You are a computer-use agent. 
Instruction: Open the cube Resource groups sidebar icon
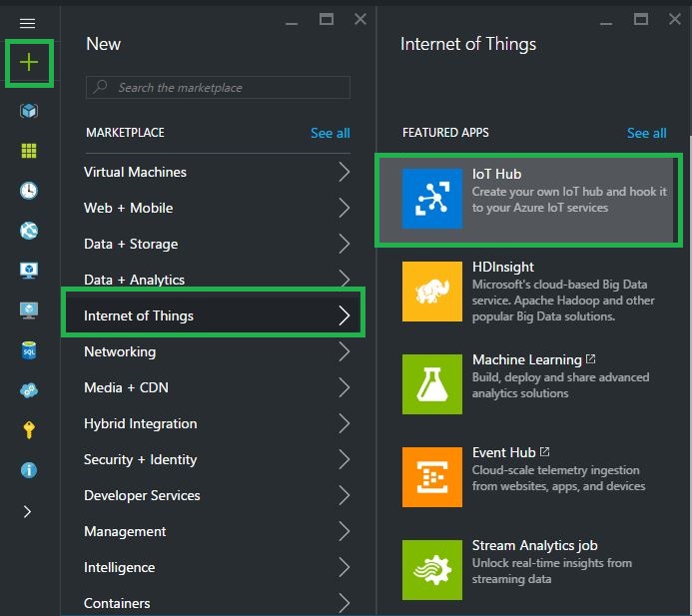(28, 111)
